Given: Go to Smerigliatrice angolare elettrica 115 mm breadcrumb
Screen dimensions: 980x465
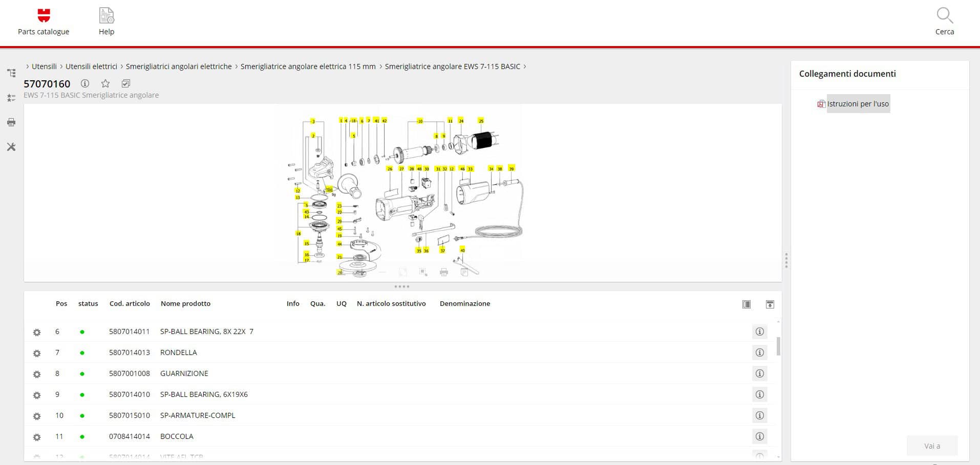Looking at the screenshot, I should pyautogui.click(x=308, y=67).
